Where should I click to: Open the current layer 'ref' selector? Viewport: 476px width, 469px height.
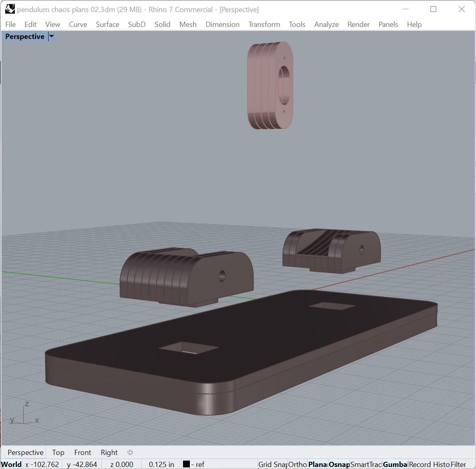click(199, 465)
